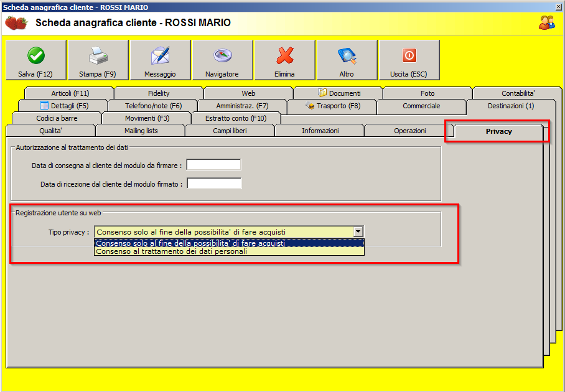The height and width of the screenshot is (392, 565).
Task: Click the Tipo privacy dropdown arrow
Action: pos(358,231)
